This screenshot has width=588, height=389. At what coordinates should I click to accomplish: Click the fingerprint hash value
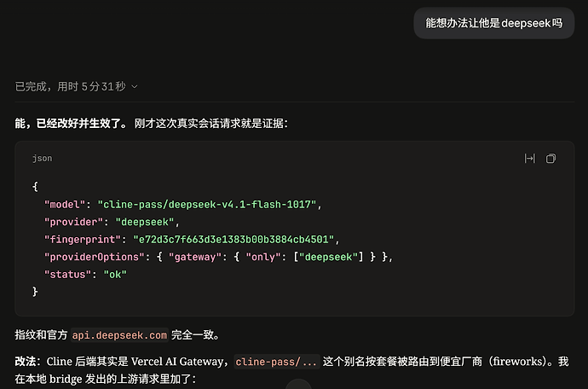click(x=233, y=240)
